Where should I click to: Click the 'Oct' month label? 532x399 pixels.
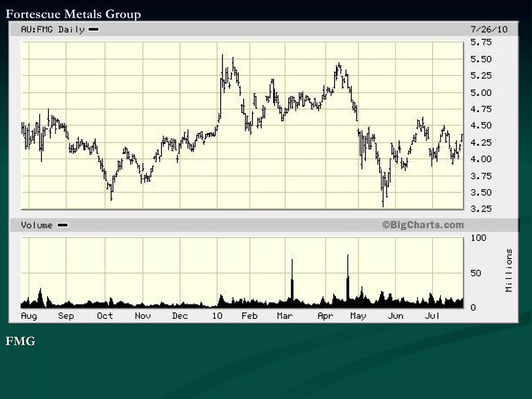pyautogui.click(x=105, y=316)
